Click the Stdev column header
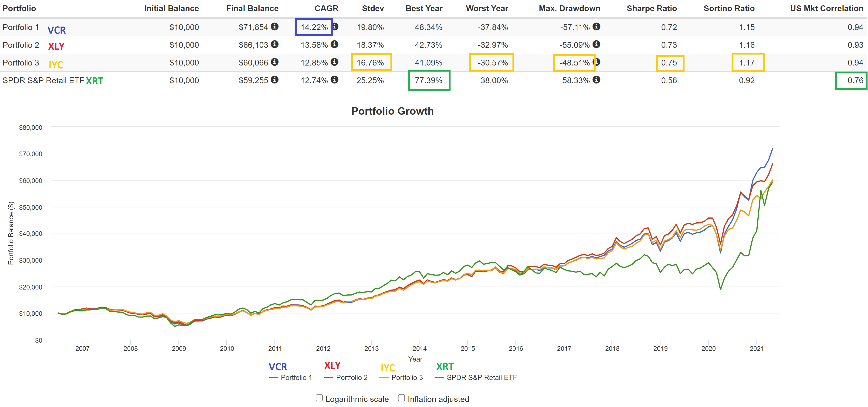Viewport: 868px width, 407px height. pos(373,8)
